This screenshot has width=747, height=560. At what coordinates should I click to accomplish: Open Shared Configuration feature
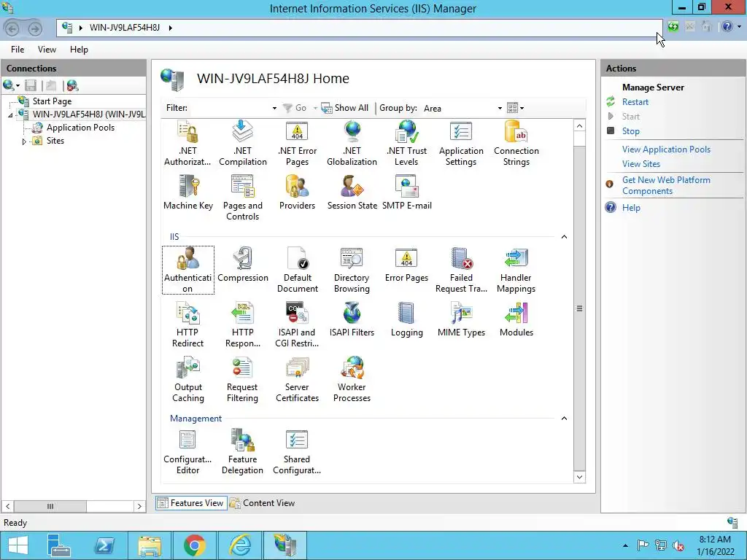(298, 452)
